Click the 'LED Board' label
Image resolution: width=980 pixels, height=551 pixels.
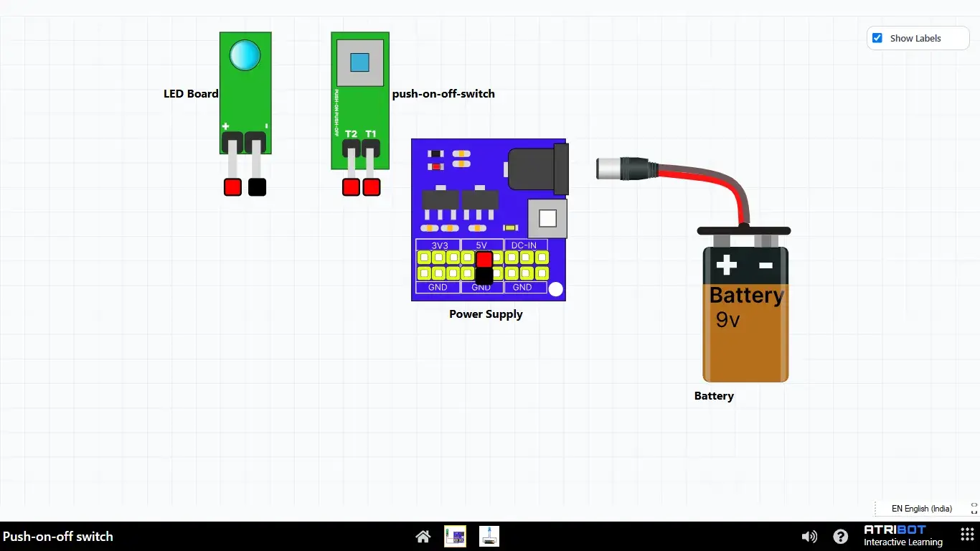click(x=191, y=93)
